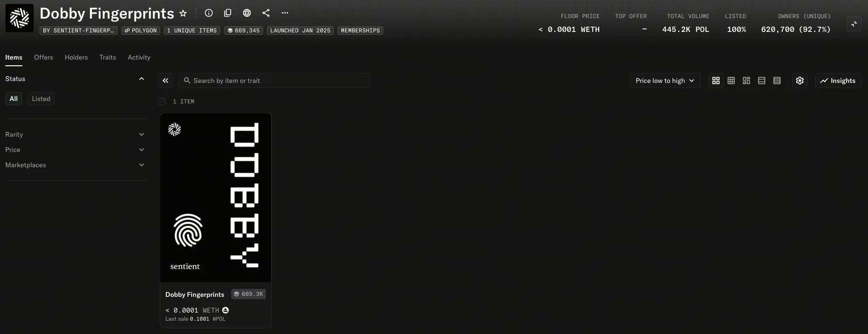Screen dimensions: 868x334
Task: Click the total volume 445.2K POL value
Action: click(685, 30)
